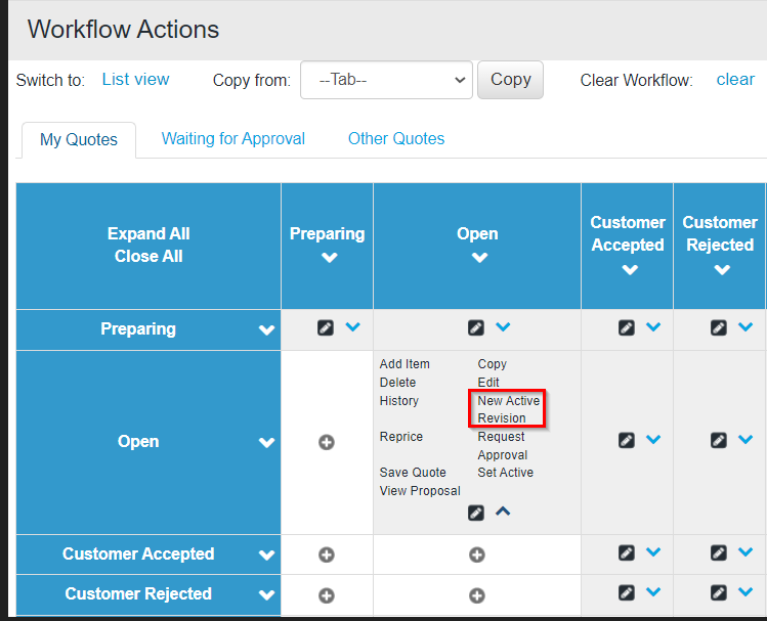Edit Customer Rejected-to-Customer Rejected cell pencil
This screenshot has height=625, width=772.
tap(719, 593)
